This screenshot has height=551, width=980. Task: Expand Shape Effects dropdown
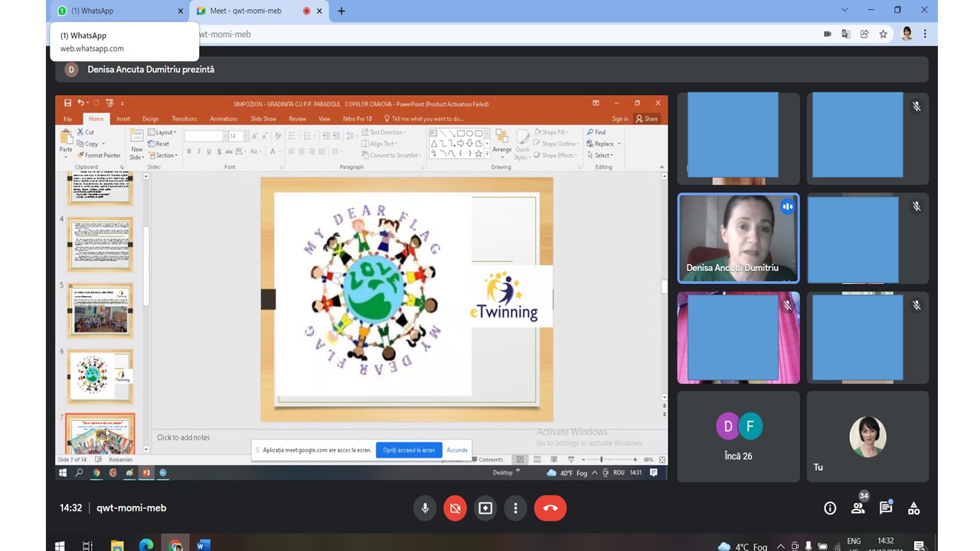click(556, 155)
